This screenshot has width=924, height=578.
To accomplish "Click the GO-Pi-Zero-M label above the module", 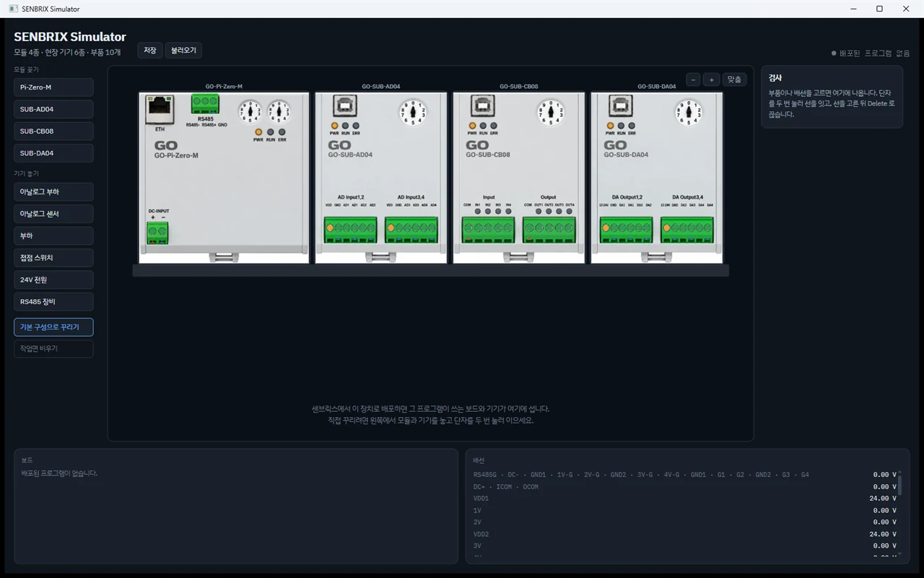I will (224, 87).
